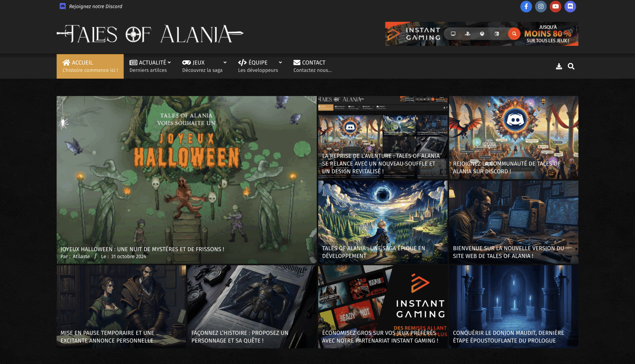The image size is (635, 364).
Task: Click the Tales of Alania site logo
Action: click(x=150, y=33)
